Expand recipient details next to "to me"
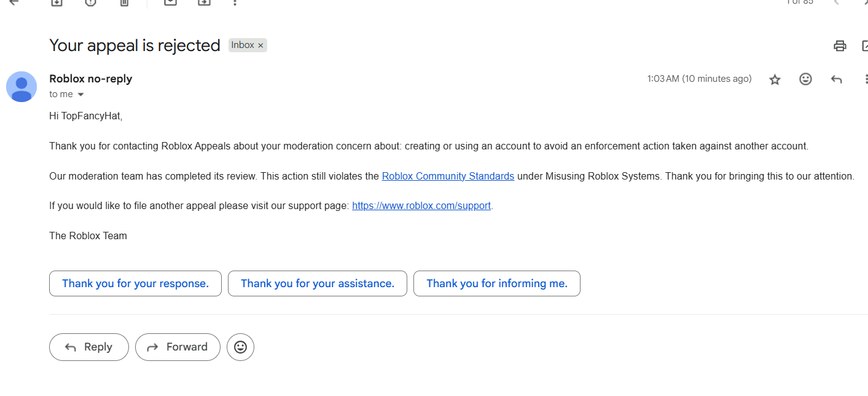 click(80, 95)
